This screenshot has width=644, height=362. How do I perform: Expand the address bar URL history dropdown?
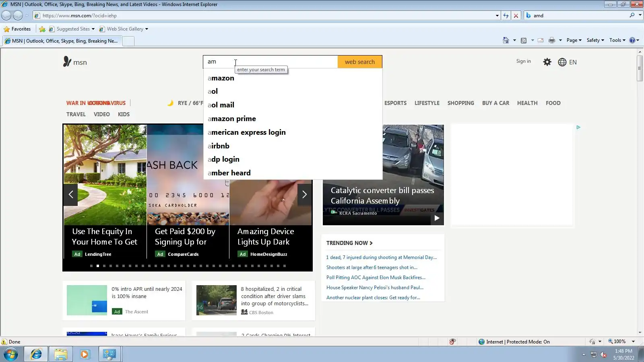pyautogui.click(x=497, y=16)
